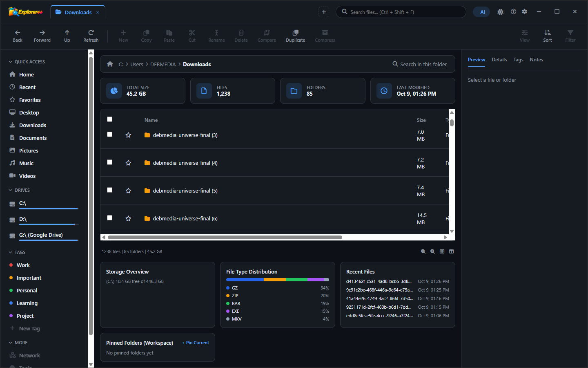Viewport: 588px width, 368px height.
Task: Add a New Tag in the sidebar
Action: (x=25, y=328)
